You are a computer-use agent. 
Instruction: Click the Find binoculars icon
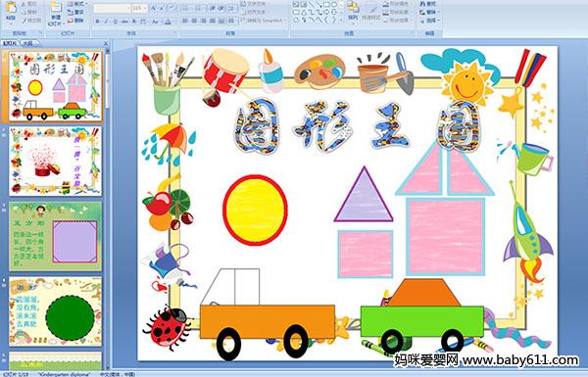422,4
